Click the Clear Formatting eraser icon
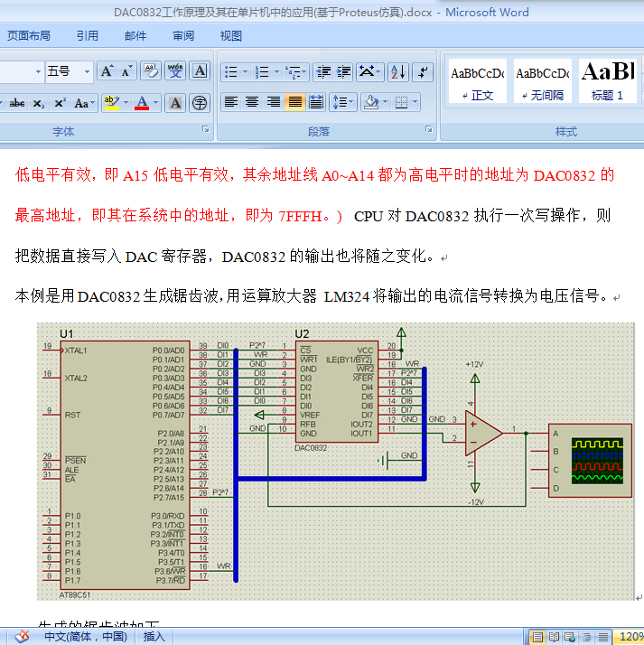The width and height of the screenshot is (644, 645). 151,71
